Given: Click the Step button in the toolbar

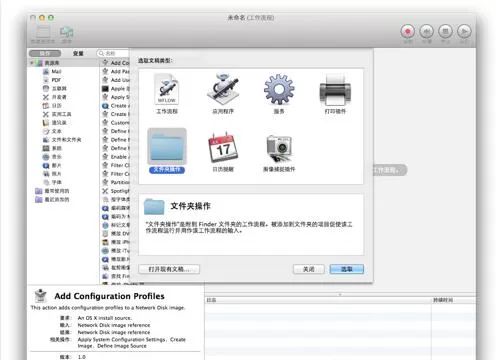Looking at the screenshot, I should coord(426,31).
